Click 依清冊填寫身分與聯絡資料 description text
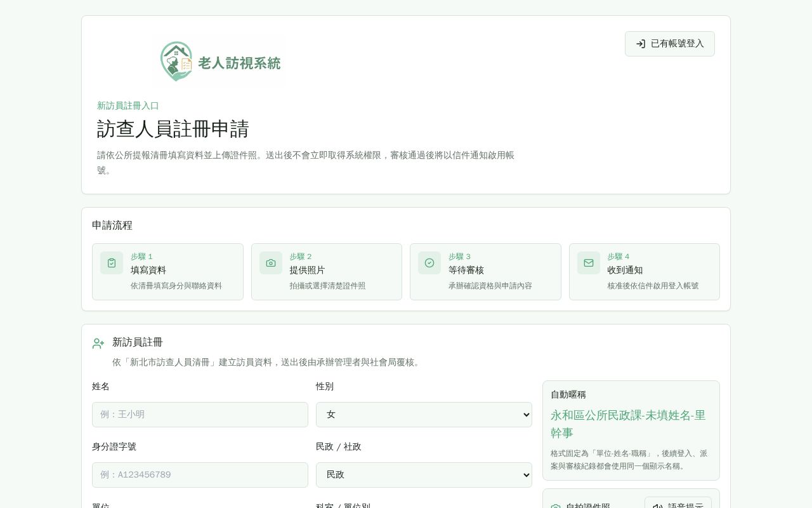Image resolution: width=812 pixels, height=508 pixels. tap(176, 286)
